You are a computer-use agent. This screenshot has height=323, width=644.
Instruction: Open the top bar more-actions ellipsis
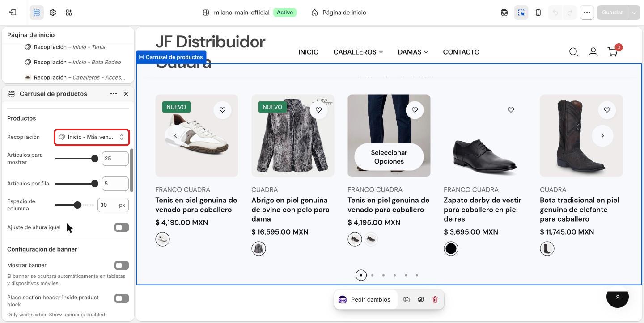point(587,13)
